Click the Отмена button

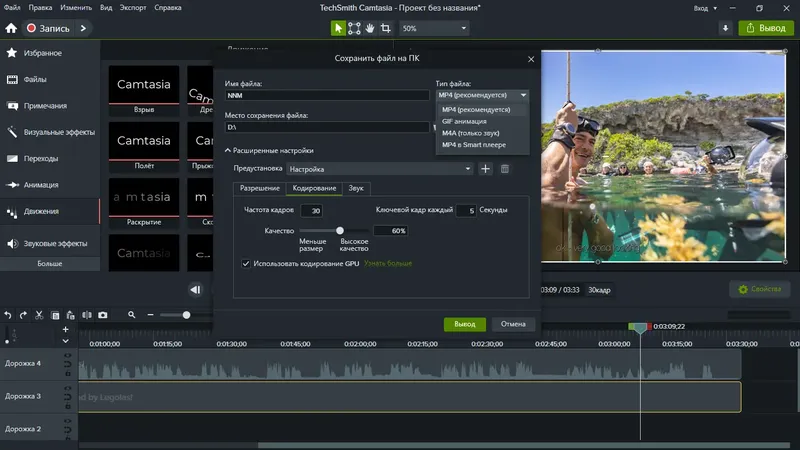click(513, 324)
